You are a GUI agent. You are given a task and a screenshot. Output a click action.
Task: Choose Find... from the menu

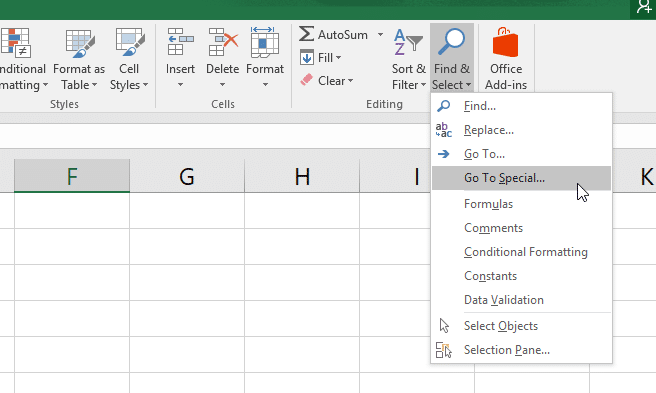pyautogui.click(x=521, y=106)
